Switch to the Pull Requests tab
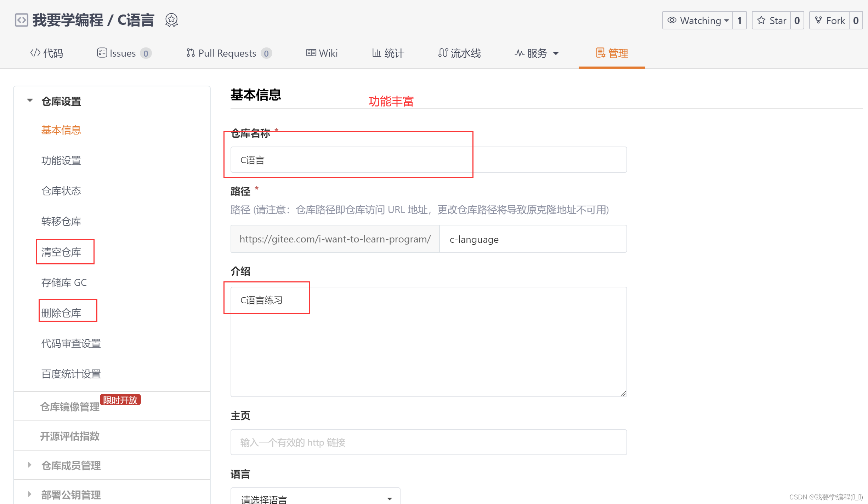 [x=229, y=53]
